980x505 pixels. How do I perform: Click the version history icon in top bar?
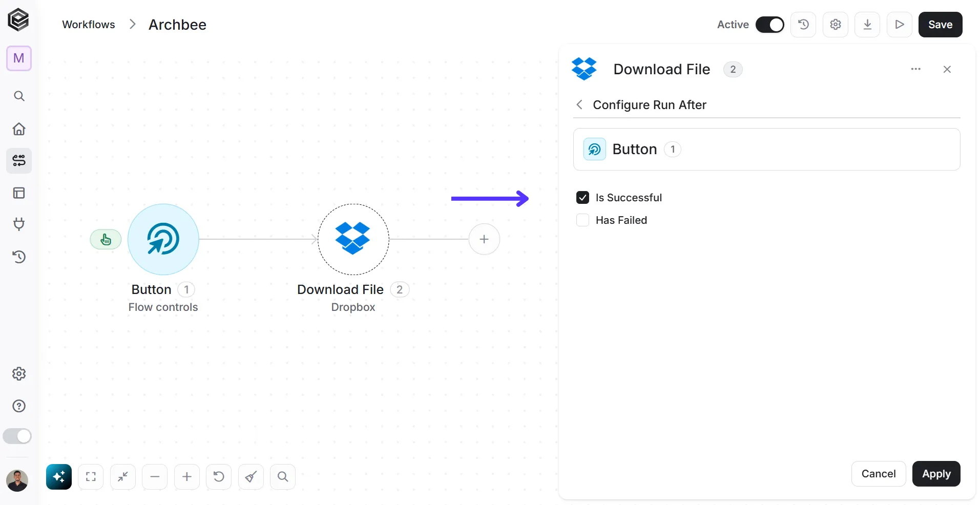(803, 25)
